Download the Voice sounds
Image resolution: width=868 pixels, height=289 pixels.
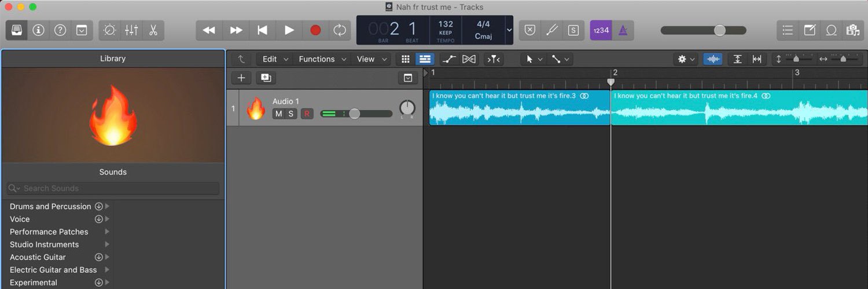point(98,219)
